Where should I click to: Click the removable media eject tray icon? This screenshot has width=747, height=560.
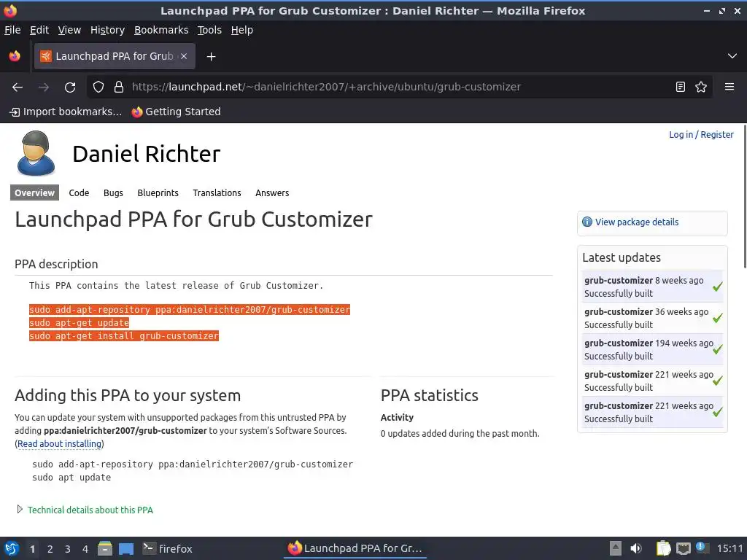tap(616, 548)
